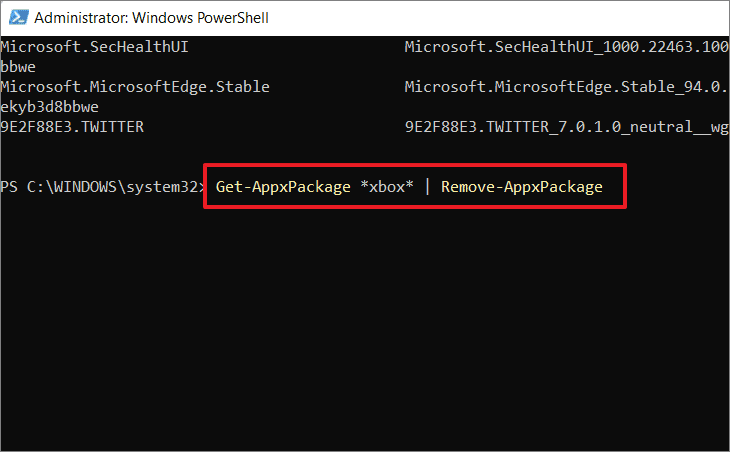Screen dimensions: 730x452
Task: Click the pipe character in the command
Action: pos(429,187)
